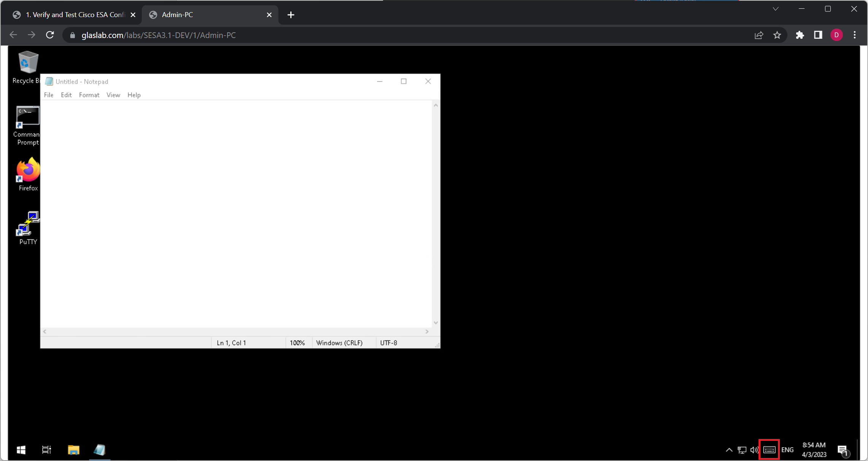Expand the browser tab search dropdown

776,9
